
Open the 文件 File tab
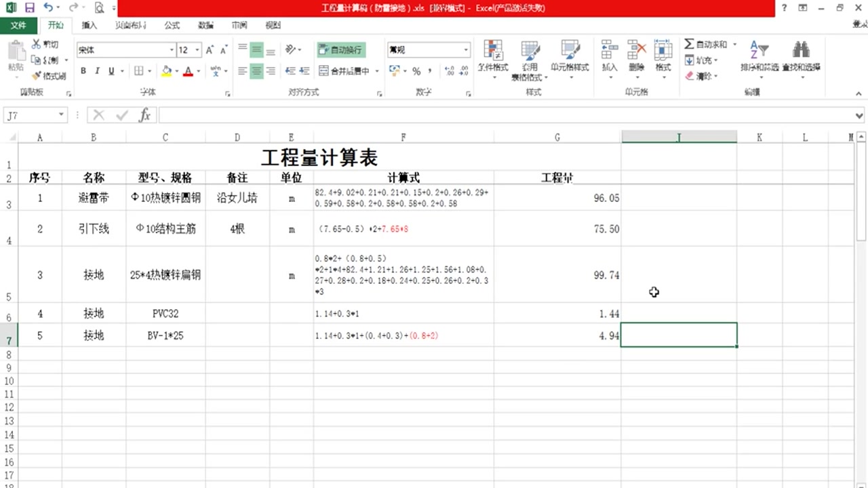click(18, 25)
